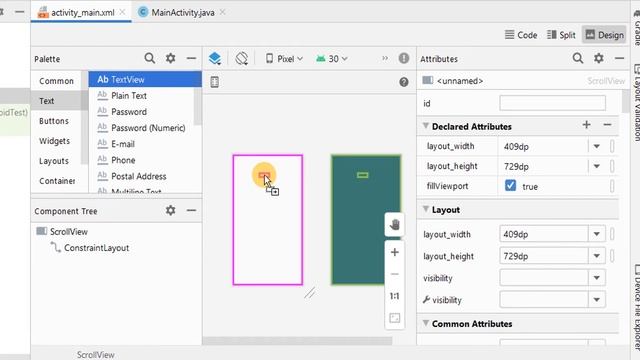Image resolution: width=640 pixels, height=360 pixels.
Task: Click the blueprint preview teal phone
Action: click(x=366, y=220)
